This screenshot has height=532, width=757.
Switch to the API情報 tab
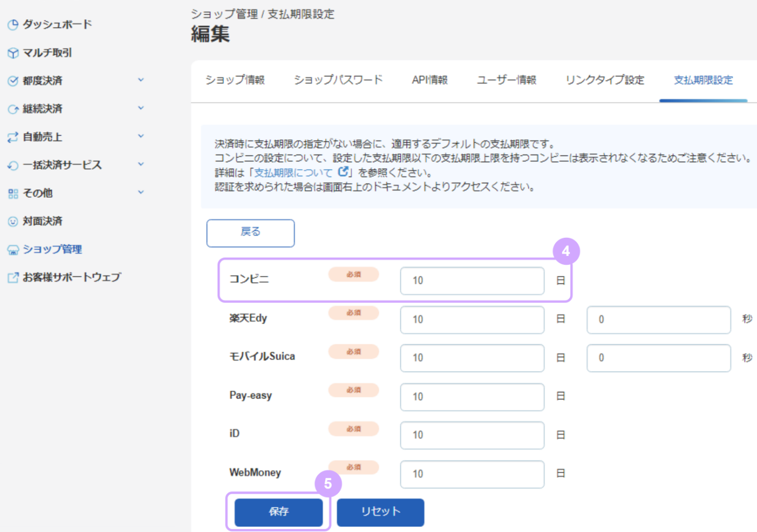431,80
